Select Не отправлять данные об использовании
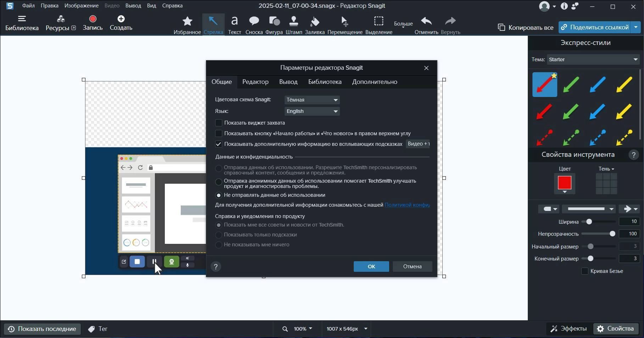Image resolution: width=644 pixels, height=338 pixels. point(219,195)
